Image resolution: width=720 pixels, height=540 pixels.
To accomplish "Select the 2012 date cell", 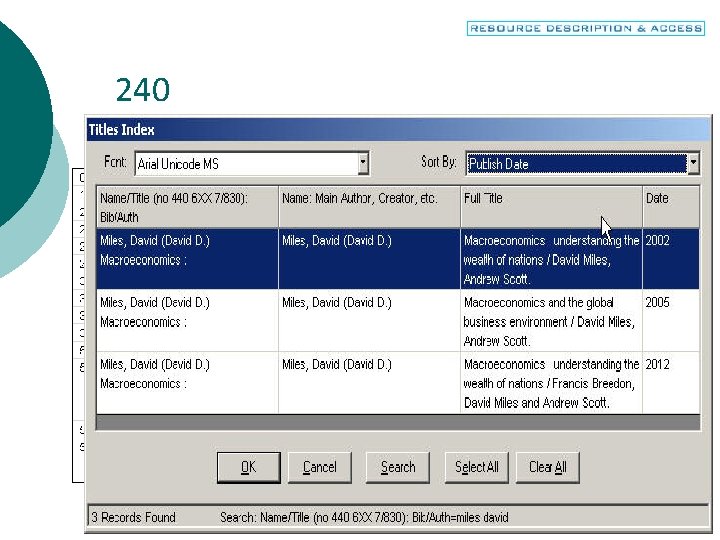I will (671, 383).
